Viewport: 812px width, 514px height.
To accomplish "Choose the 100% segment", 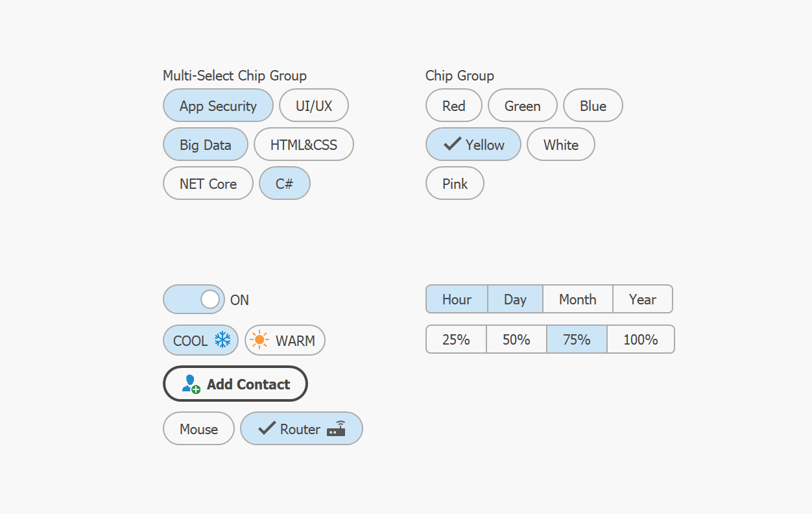I will 640,339.
